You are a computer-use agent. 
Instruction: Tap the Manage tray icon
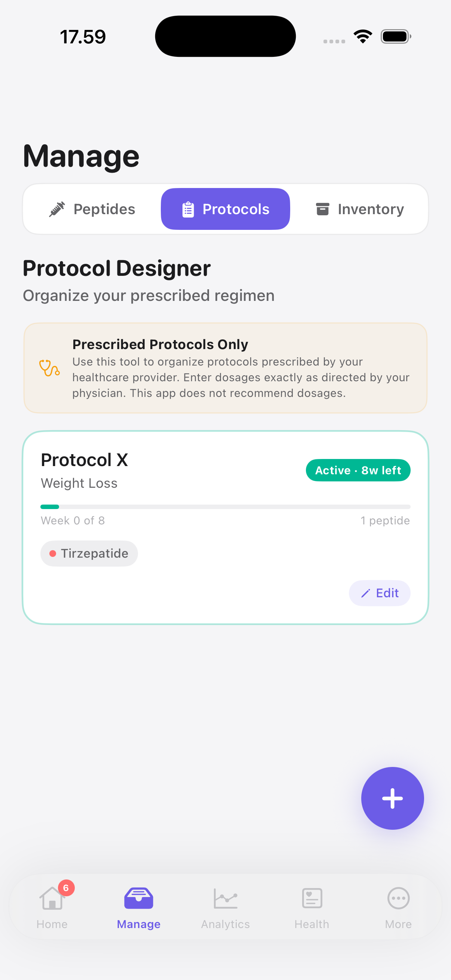click(x=138, y=899)
